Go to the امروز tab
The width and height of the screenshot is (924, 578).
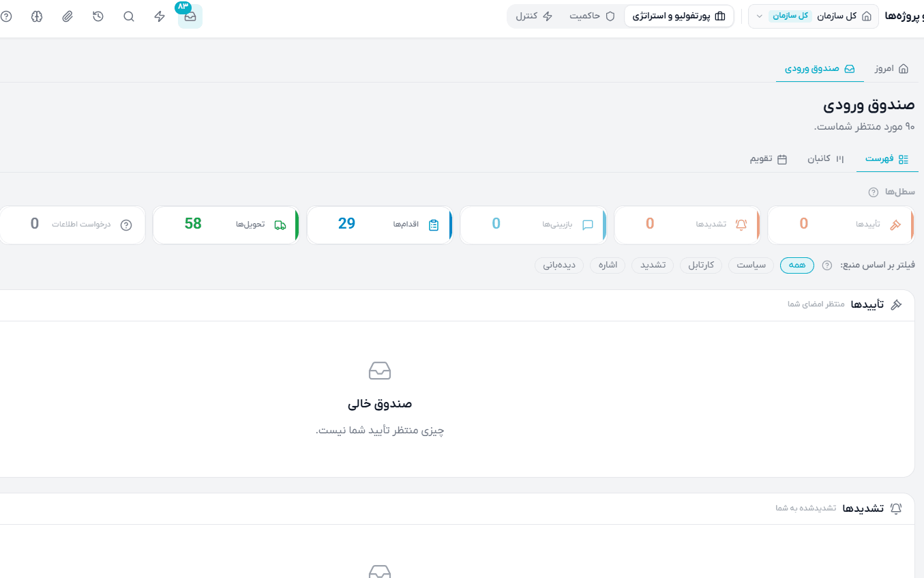(x=892, y=69)
